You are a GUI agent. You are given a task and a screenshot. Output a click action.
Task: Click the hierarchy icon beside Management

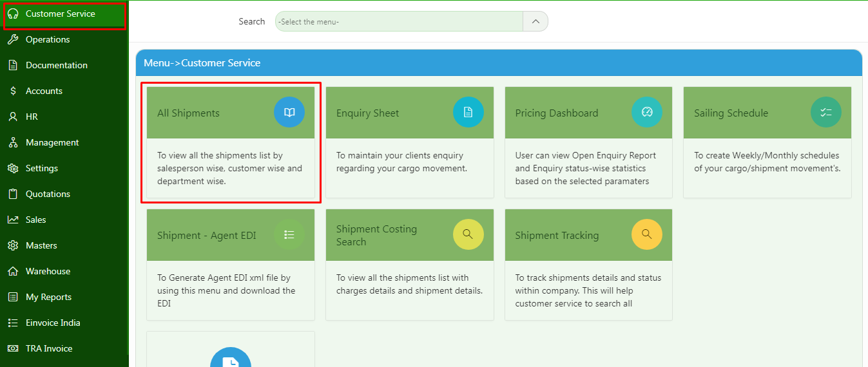pyautogui.click(x=13, y=142)
